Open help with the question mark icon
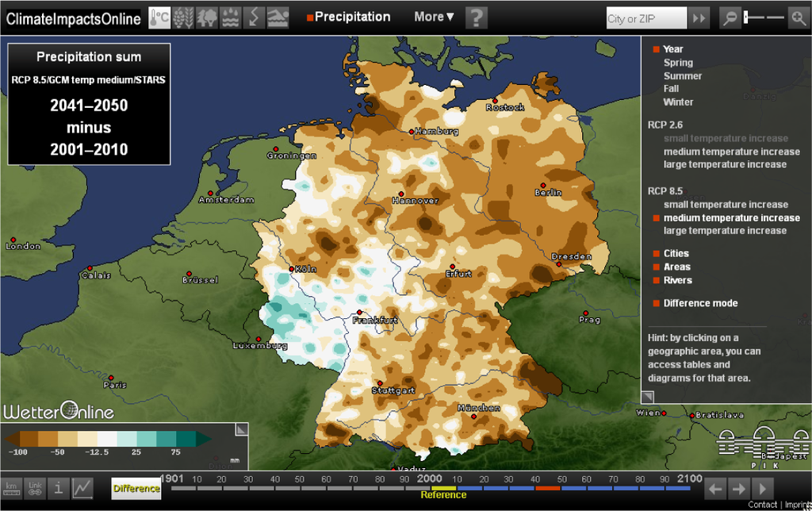Screen dimensions: 812x511 (476, 17)
